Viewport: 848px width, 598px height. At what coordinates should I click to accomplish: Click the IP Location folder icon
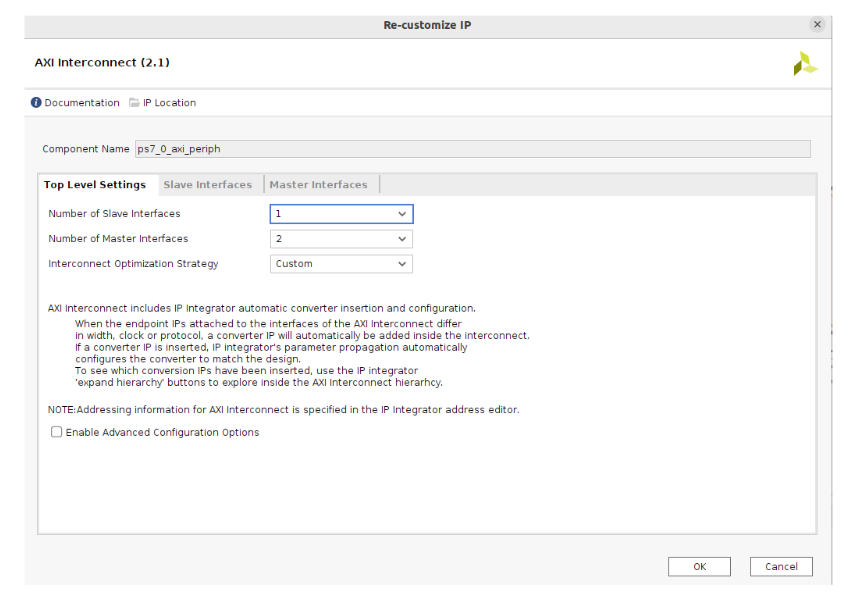[x=134, y=103]
